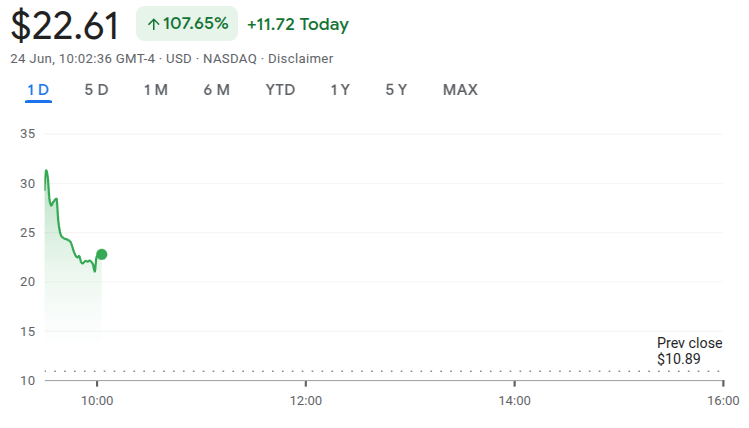Click the green up arrow icon
Screen dimensions: 749x428
pos(153,24)
